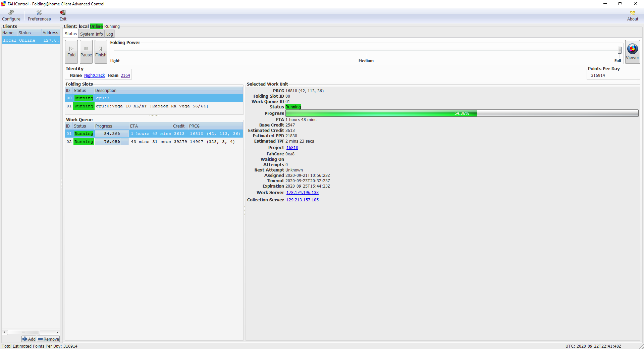Click the Folding Power slider handle
The height and width of the screenshot is (349, 644).
coord(619,50)
